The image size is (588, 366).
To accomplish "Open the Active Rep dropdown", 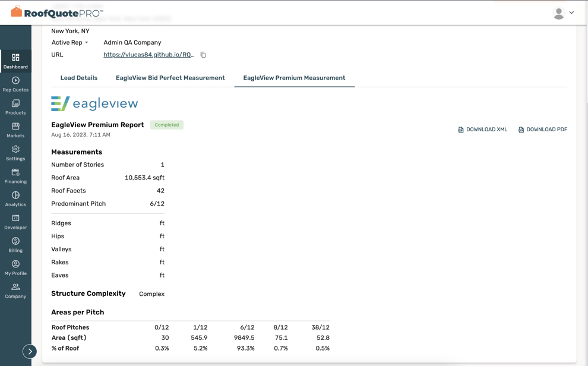I will tap(69, 42).
